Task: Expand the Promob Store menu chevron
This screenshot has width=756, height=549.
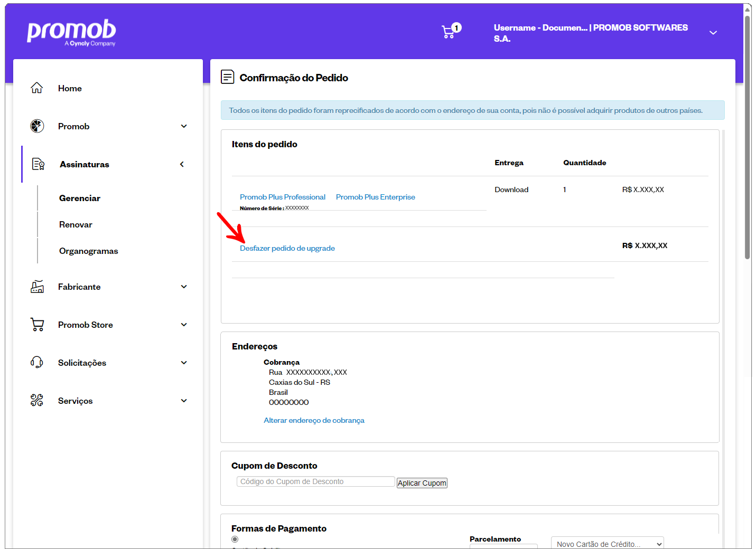Action: click(184, 325)
